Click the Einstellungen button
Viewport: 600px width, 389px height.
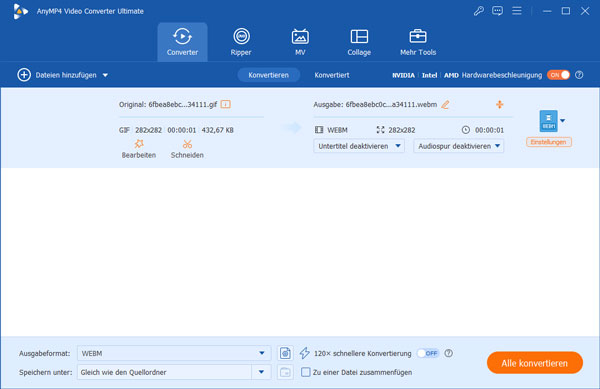coord(549,142)
